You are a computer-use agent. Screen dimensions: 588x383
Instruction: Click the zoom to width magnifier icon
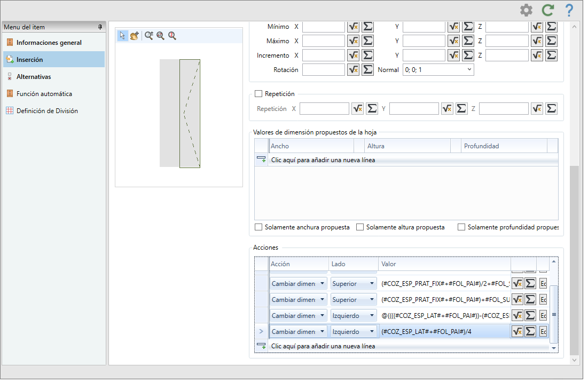coord(160,36)
